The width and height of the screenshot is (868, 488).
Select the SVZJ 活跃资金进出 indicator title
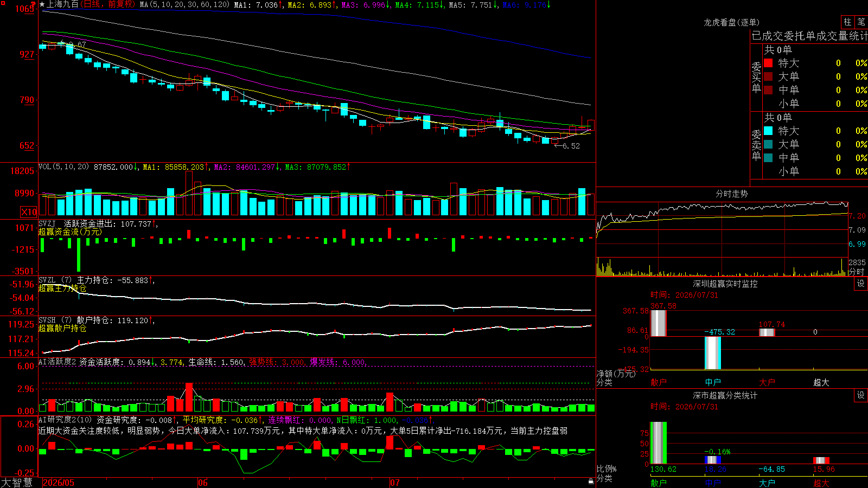pyautogui.click(x=78, y=223)
